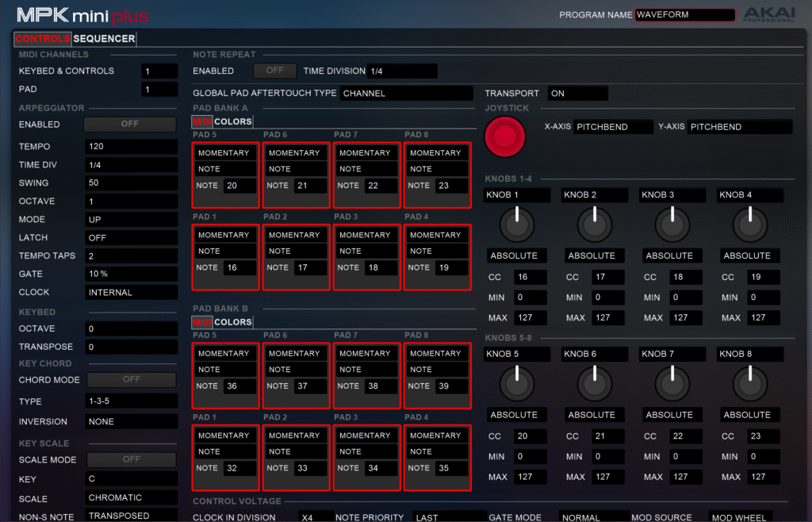Click the Knob 3 dial
Screen dimensions: 812x522
pyautogui.click(x=672, y=224)
